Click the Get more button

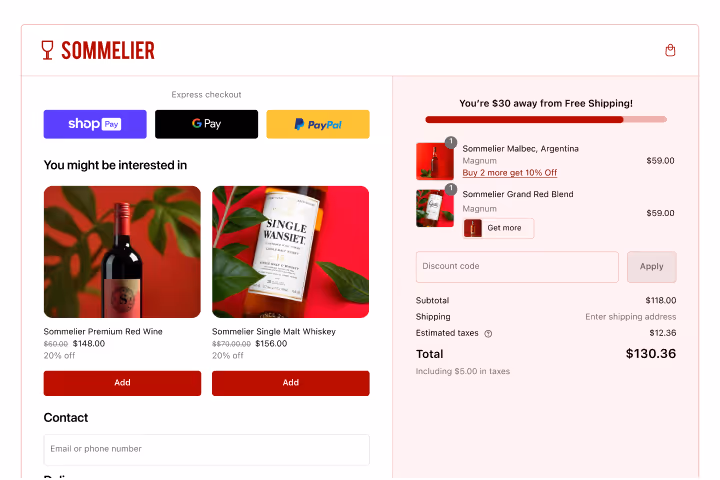click(x=498, y=228)
